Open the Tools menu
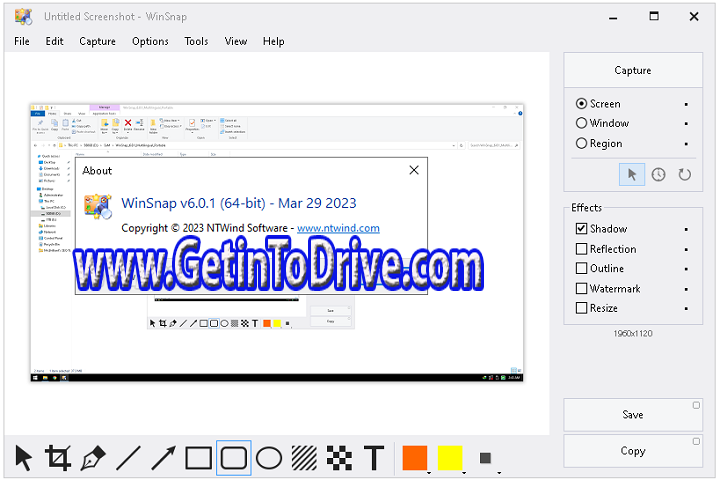Viewport: 720px width, 480px height. (196, 41)
